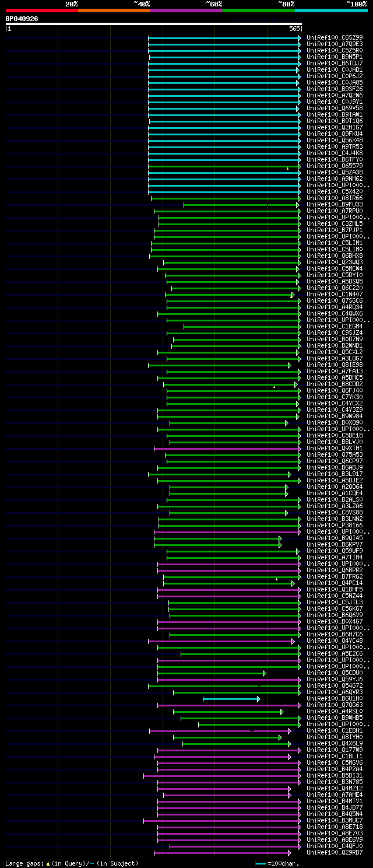Click label UniRef100_Q23WQ3
Screen dimensions: 373x868
click(x=335, y=262)
